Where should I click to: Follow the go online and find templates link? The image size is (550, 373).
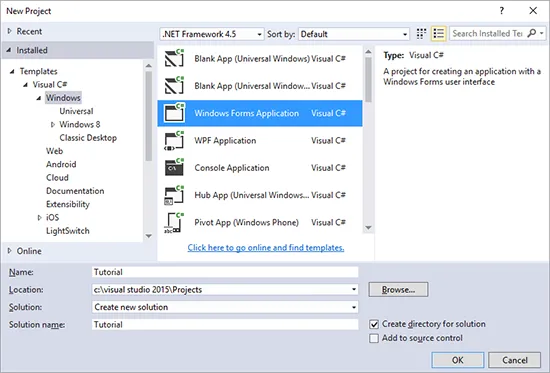[266, 248]
